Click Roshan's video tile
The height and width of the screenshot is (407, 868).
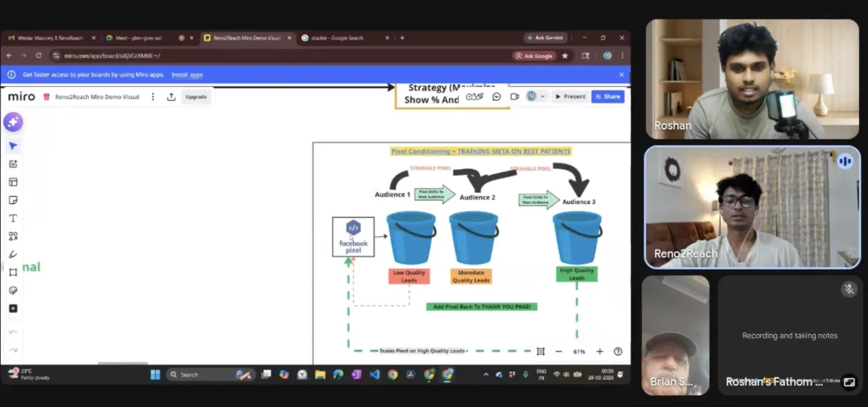coord(752,79)
